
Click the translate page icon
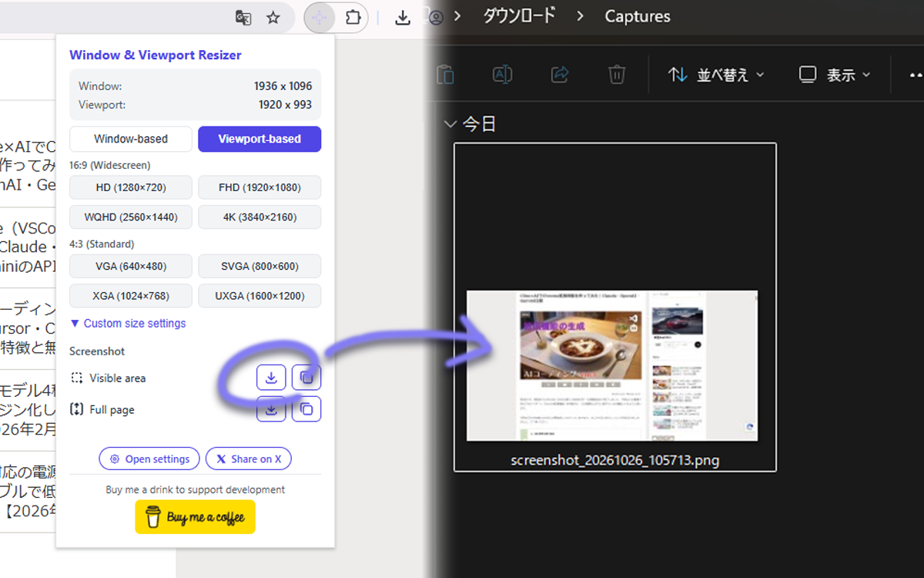[243, 17]
